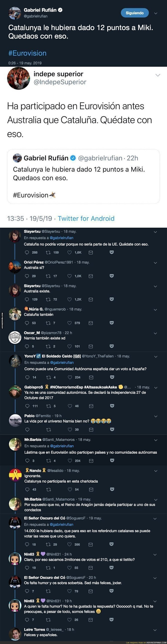The height and width of the screenshot is (644, 167).
Task: Open the #Eurovision hashtag link
Action: [27, 53]
